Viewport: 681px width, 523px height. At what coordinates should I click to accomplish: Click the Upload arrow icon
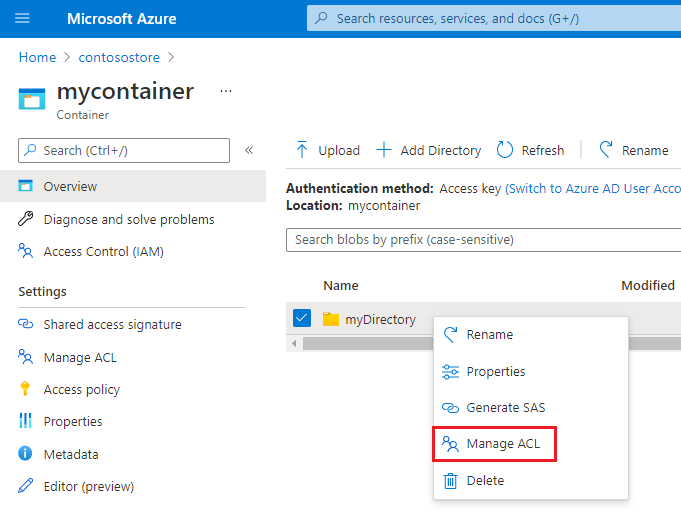(x=302, y=150)
